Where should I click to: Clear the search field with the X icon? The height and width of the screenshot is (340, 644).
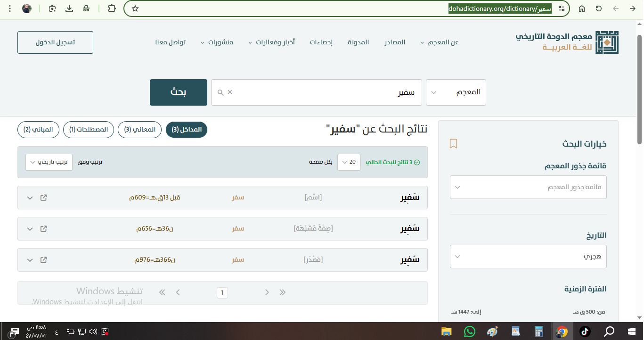point(230,92)
